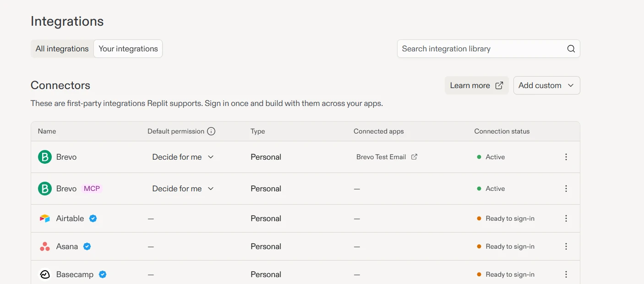Click the Default permission info icon

[211, 131]
